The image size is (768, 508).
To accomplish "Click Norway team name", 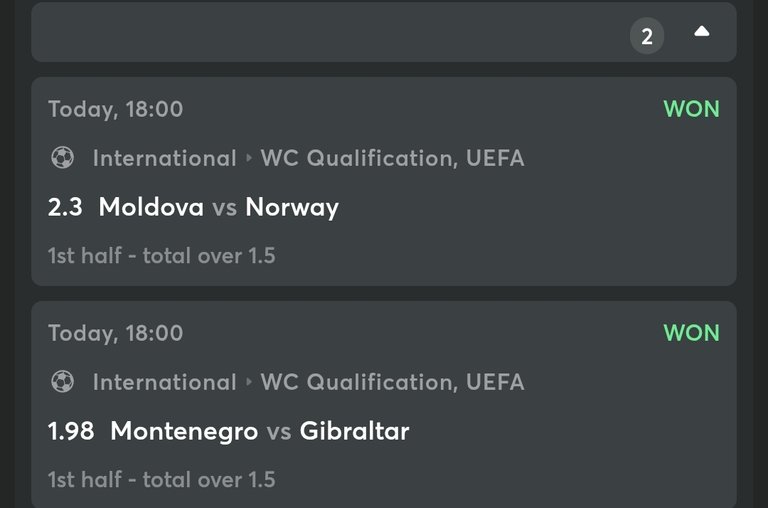I will pos(292,208).
